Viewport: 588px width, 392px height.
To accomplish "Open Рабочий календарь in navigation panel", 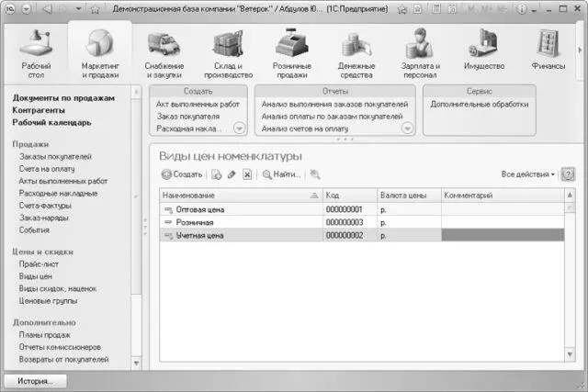I will coord(51,122).
